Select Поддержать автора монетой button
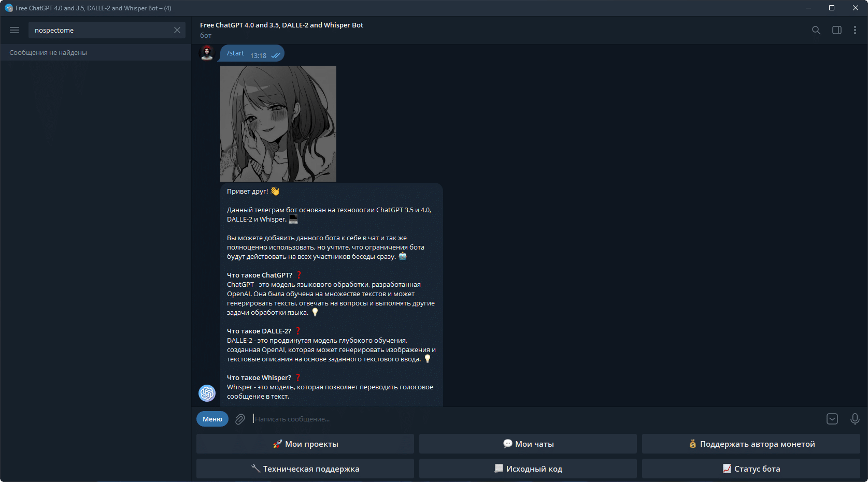868x482 pixels. click(751, 444)
